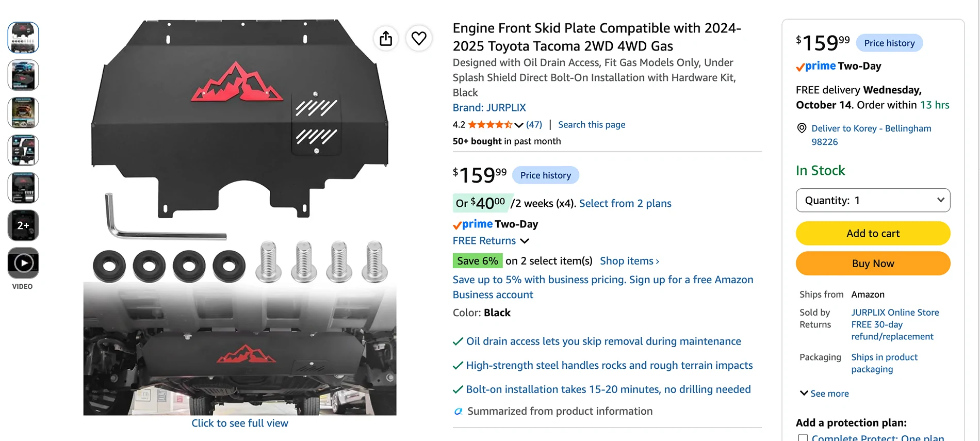Visit the Brand: JURPLIX link
Image resolution: width=980 pixels, height=441 pixels.
(489, 108)
